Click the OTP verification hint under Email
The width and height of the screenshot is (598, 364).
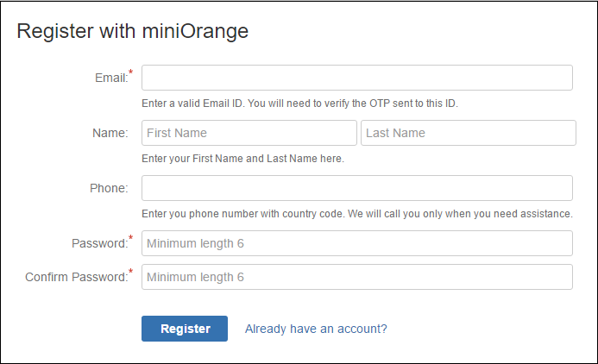click(299, 104)
